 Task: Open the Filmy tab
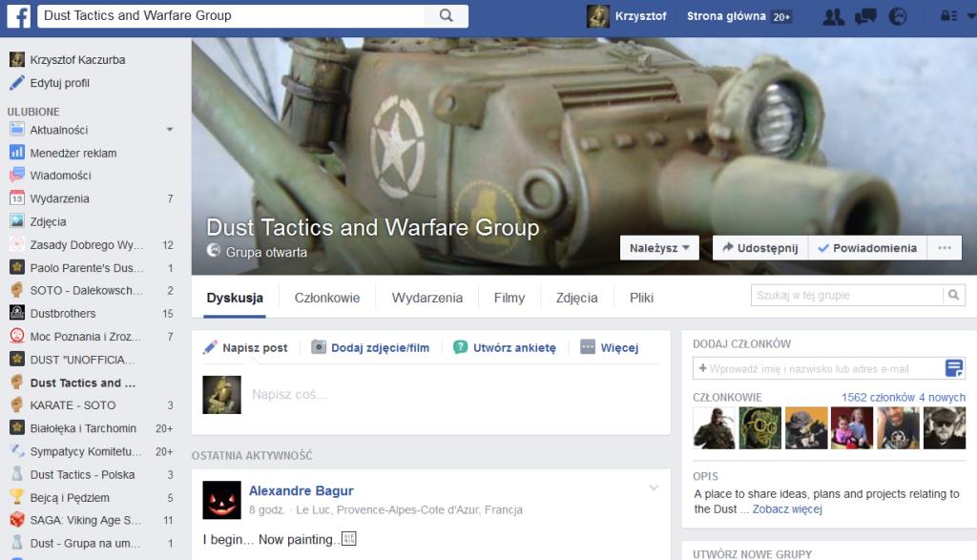point(509,298)
